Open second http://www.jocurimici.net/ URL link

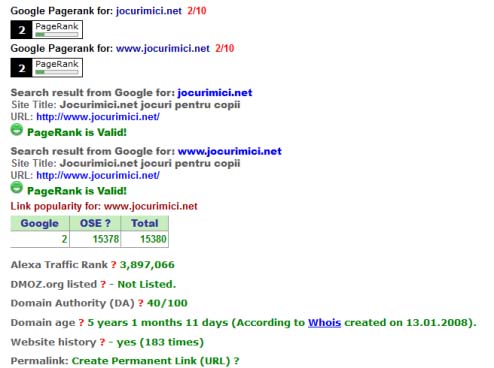(x=98, y=175)
